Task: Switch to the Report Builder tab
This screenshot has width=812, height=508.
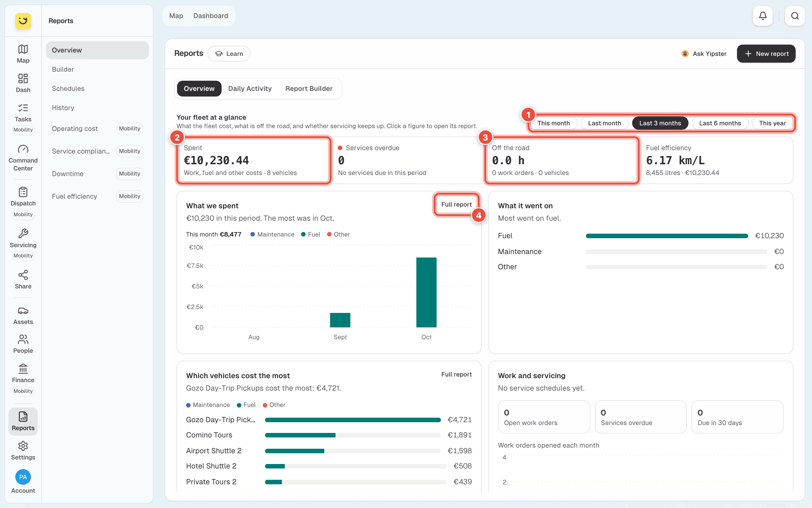Action: tap(309, 88)
